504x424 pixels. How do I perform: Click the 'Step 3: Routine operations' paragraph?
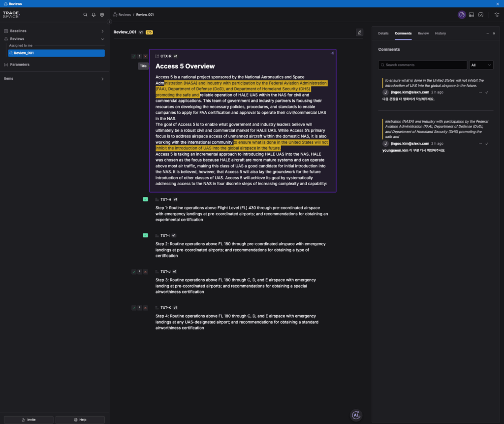point(236,286)
